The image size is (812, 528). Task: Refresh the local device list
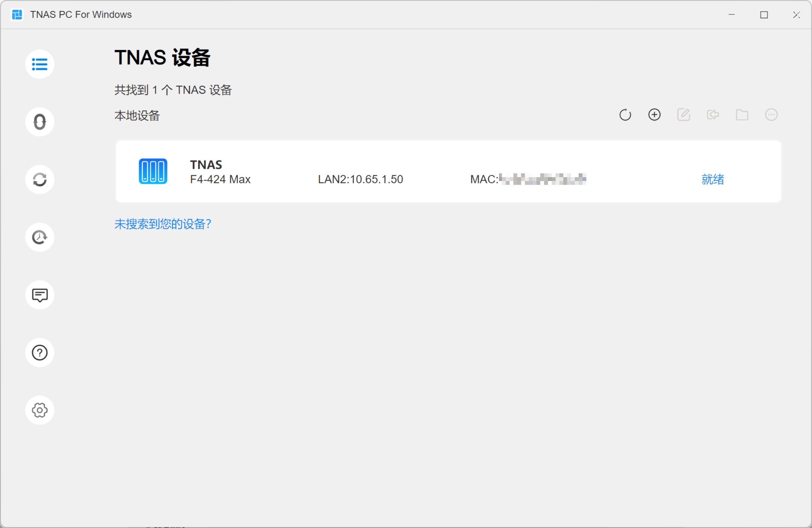pyautogui.click(x=625, y=115)
